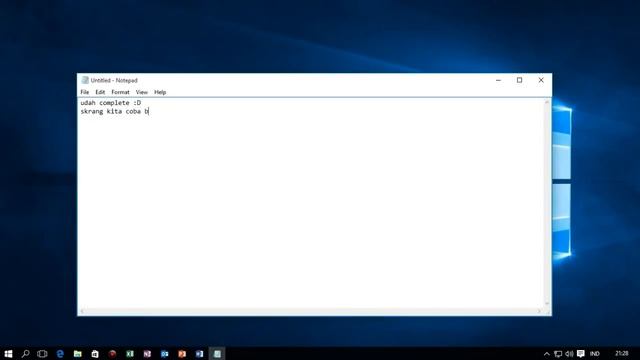The image size is (640, 360).
Task: Open taskbar Search magnifier
Action: click(25, 353)
